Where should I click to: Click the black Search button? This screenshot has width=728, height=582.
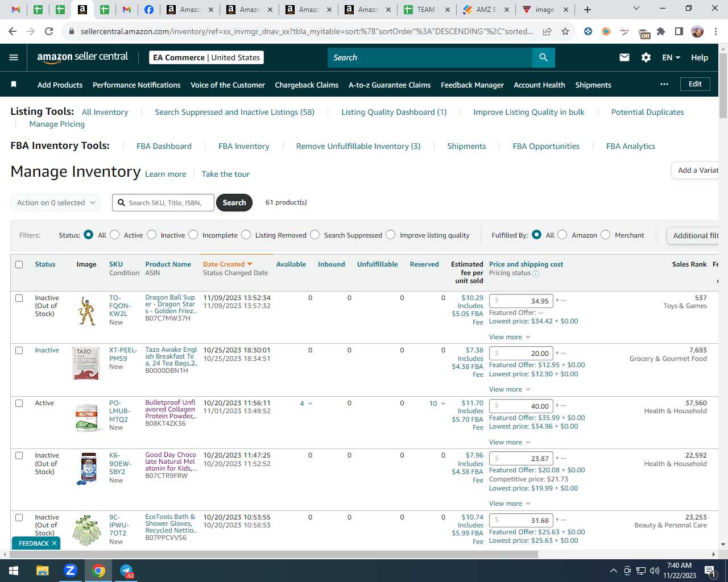(x=234, y=202)
